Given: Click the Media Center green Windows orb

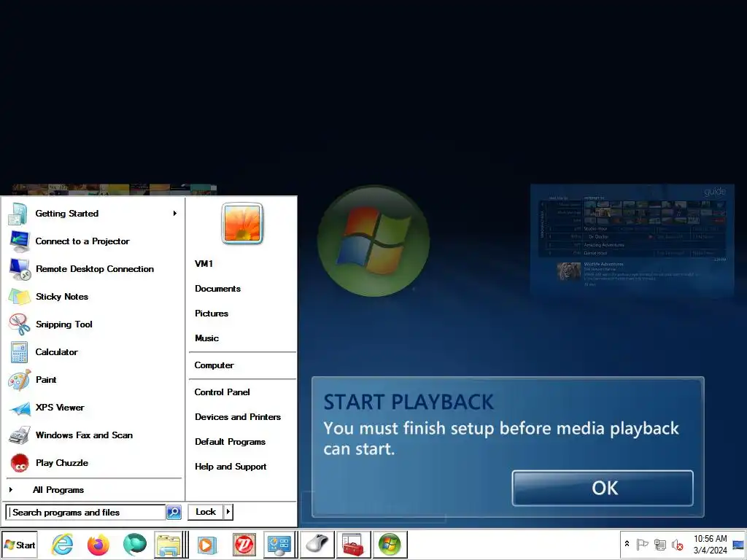Looking at the screenshot, I should 373,241.
